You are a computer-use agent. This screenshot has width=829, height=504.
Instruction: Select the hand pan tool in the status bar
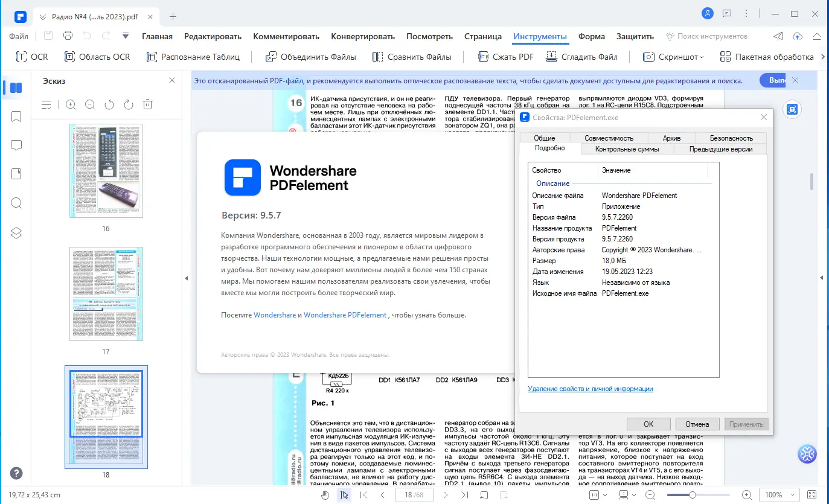[x=325, y=495]
